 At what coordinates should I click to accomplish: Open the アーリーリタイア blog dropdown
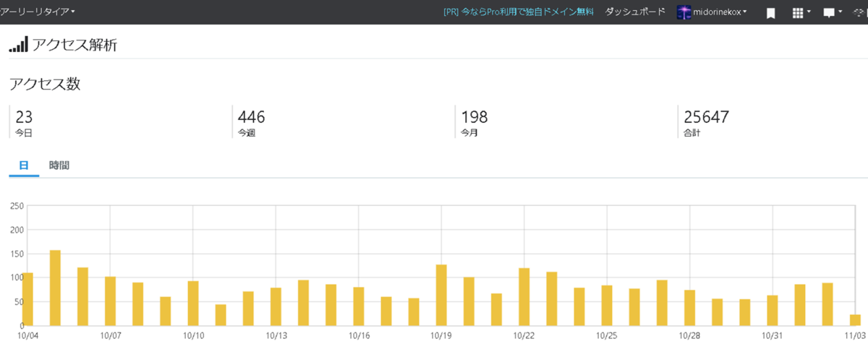tap(37, 12)
